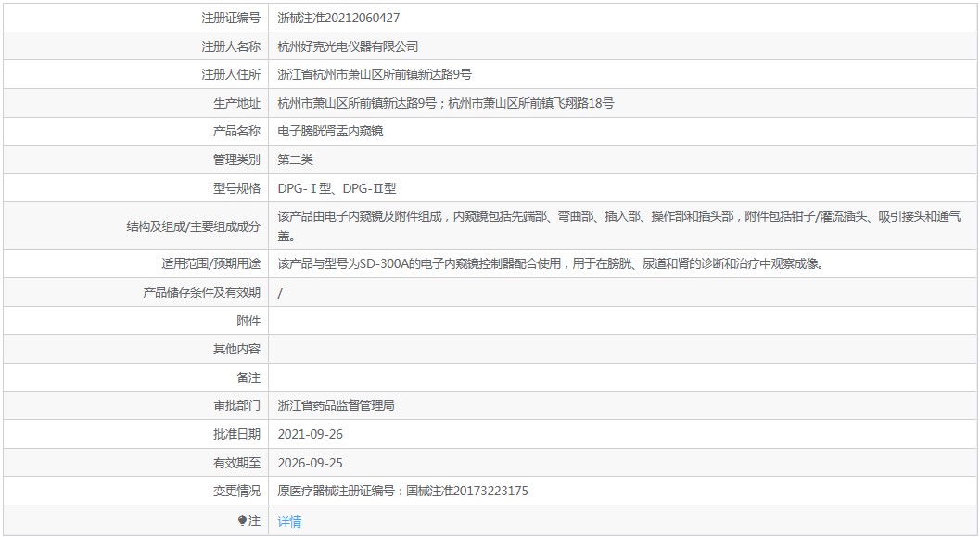The width and height of the screenshot is (980, 537).
Task: Click the registrant address 浙江省杭州市萧山区所前镇新达路9号
Action: (375, 74)
